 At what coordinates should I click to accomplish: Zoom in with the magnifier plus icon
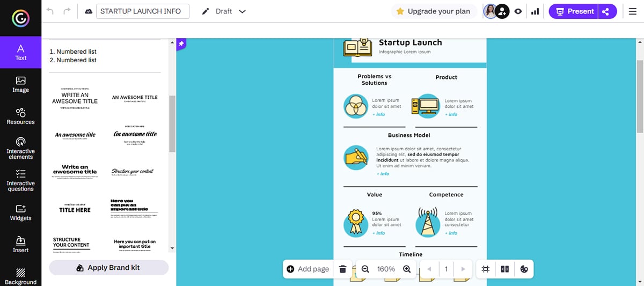pyautogui.click(x=407, y=269)
